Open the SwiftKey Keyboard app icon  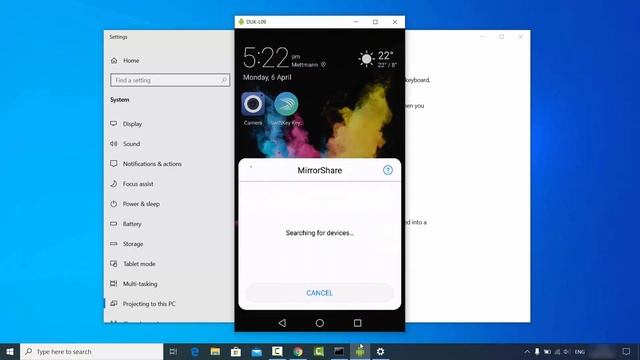pyautogui.click(x=286, y=104)
